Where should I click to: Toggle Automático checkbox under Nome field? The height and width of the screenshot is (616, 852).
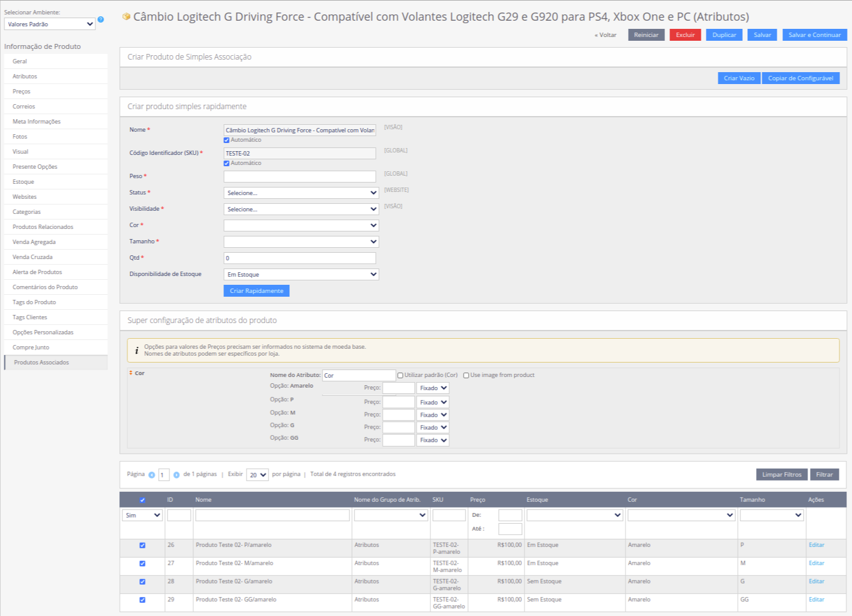click(x=226, y=140)
